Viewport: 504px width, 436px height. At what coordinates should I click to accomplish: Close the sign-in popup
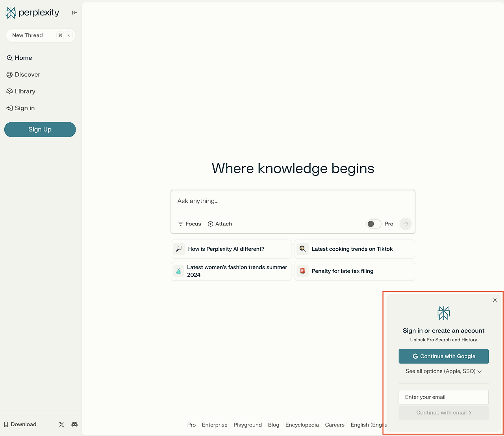495,300
